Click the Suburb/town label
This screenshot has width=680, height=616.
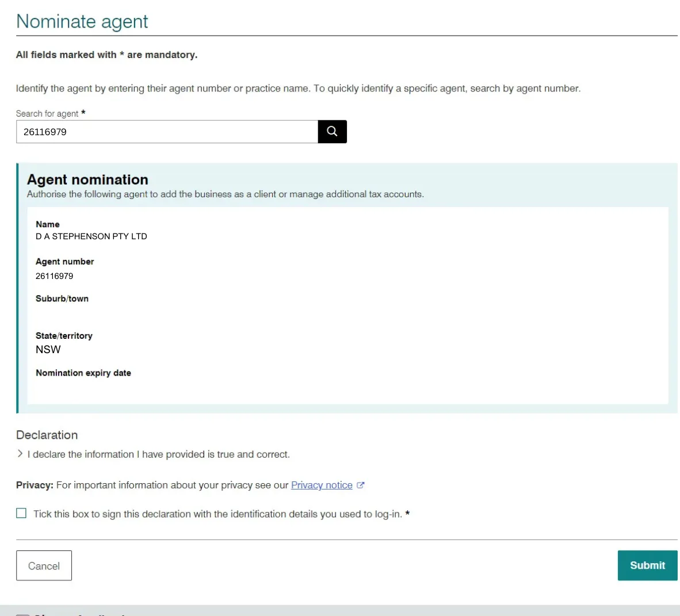(x=62, y=299)
